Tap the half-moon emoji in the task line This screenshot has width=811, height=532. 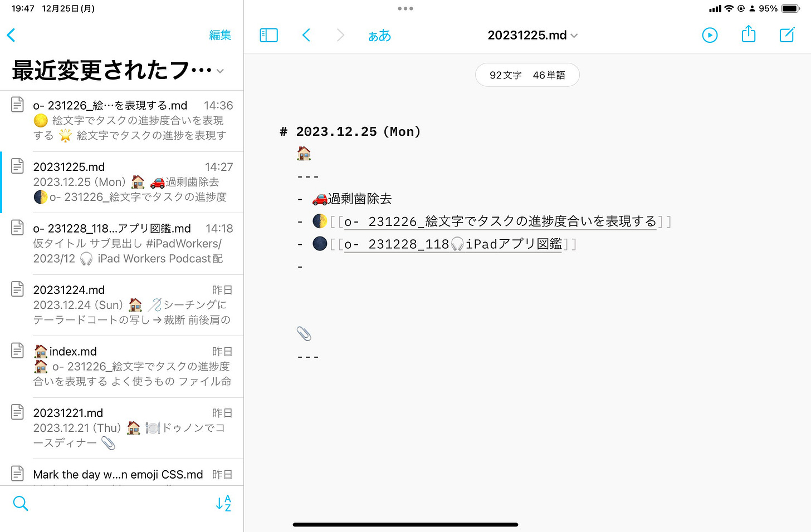[320, 221]
